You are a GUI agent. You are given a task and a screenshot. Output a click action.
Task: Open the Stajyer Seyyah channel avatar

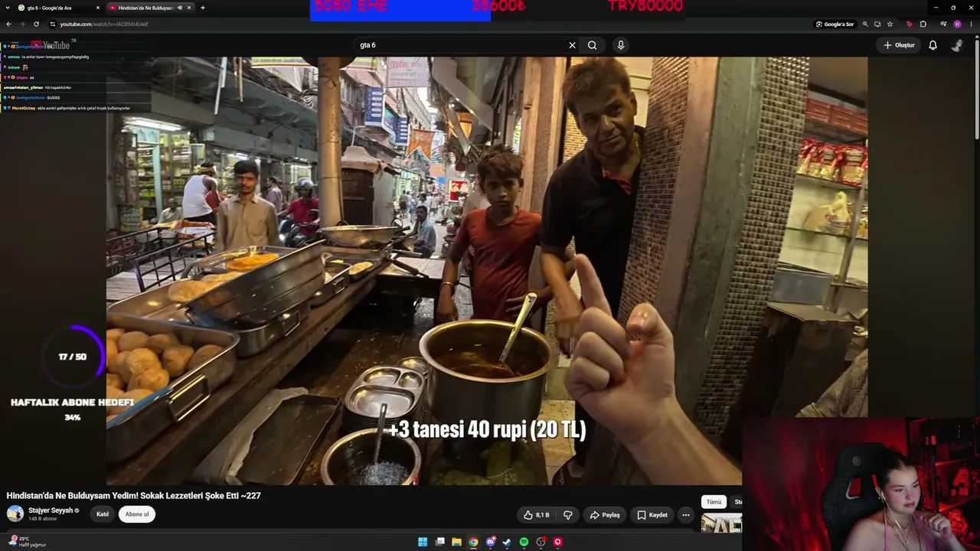coord(15,514)
